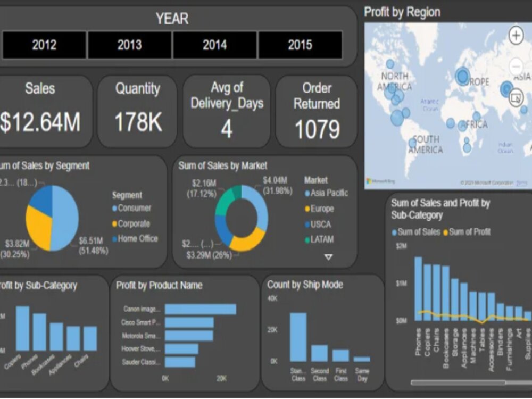Expand more entries in the Market legend
The width and height of the screenshot is (532, 399).
click(x=328, y=257)
